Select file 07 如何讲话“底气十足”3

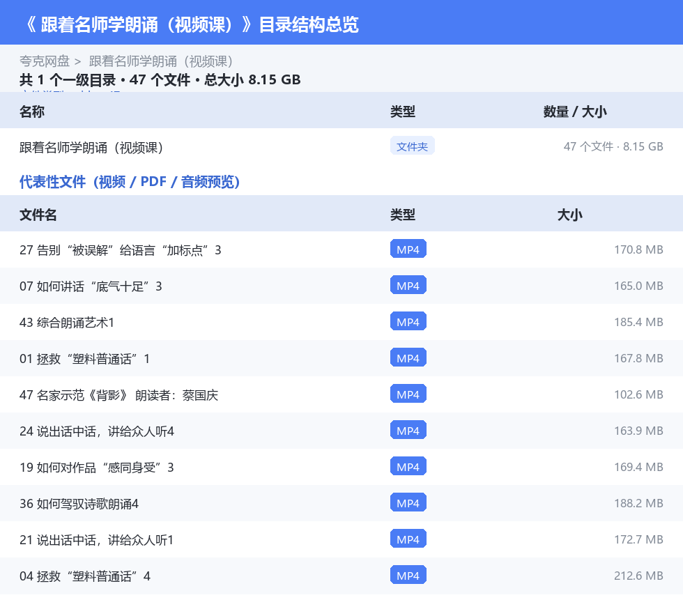coord(91,286)
